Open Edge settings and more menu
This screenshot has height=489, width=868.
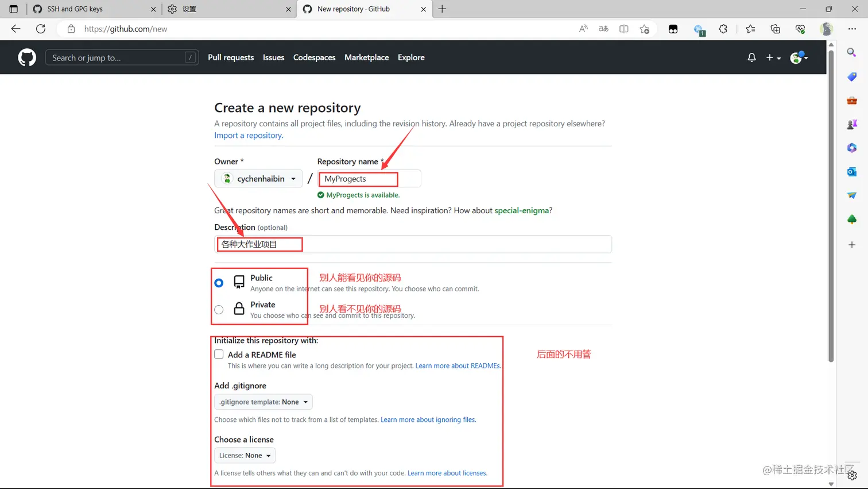click(852, 29)
